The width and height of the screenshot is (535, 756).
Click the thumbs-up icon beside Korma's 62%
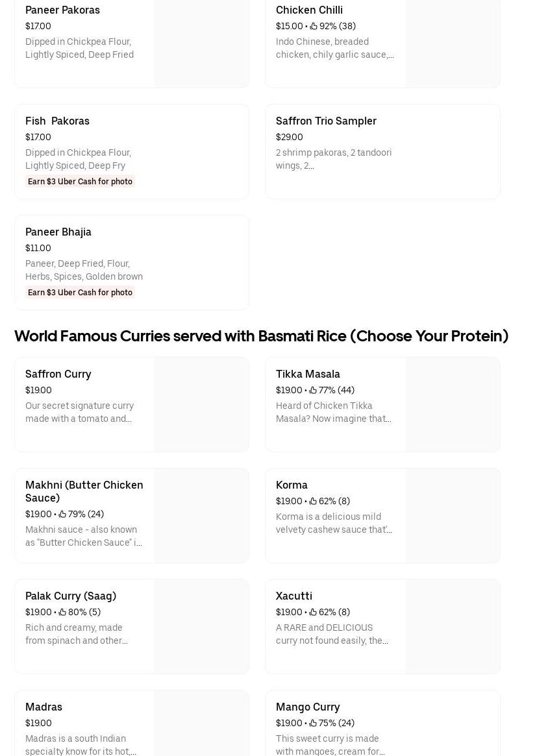(312, 501)
